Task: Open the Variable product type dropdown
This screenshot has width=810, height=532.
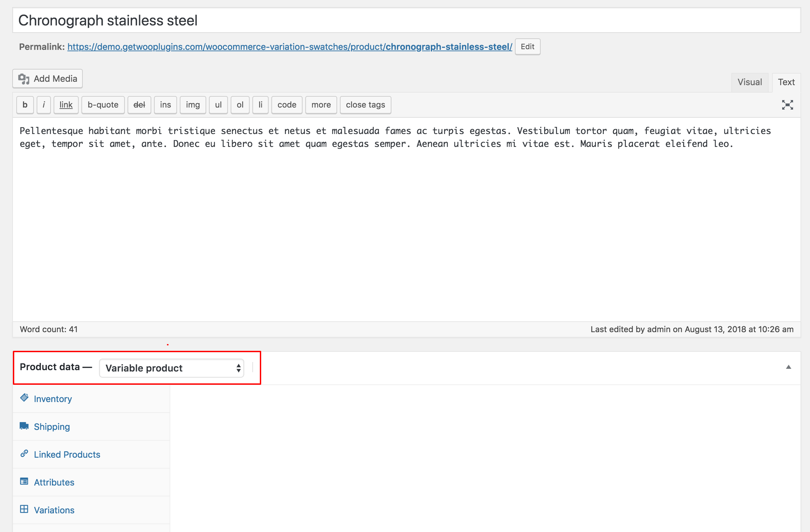Action: [x=171, y=368]
